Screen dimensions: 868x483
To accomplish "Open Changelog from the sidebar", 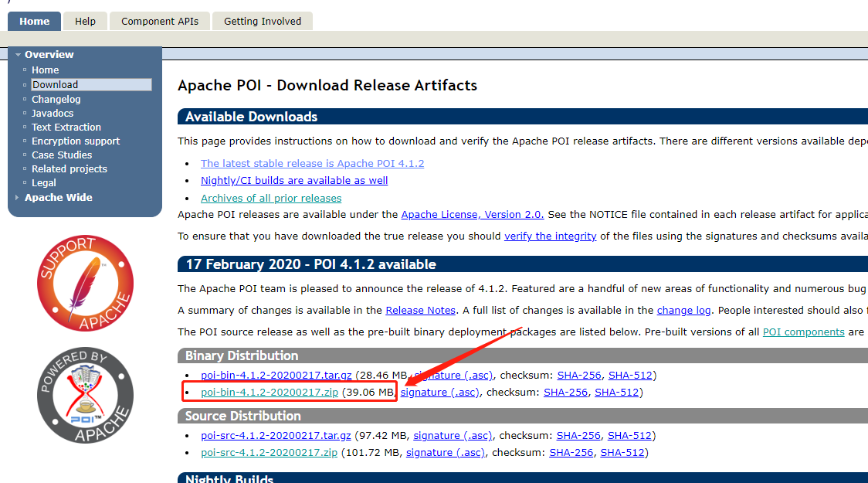I will pos(56,100).
